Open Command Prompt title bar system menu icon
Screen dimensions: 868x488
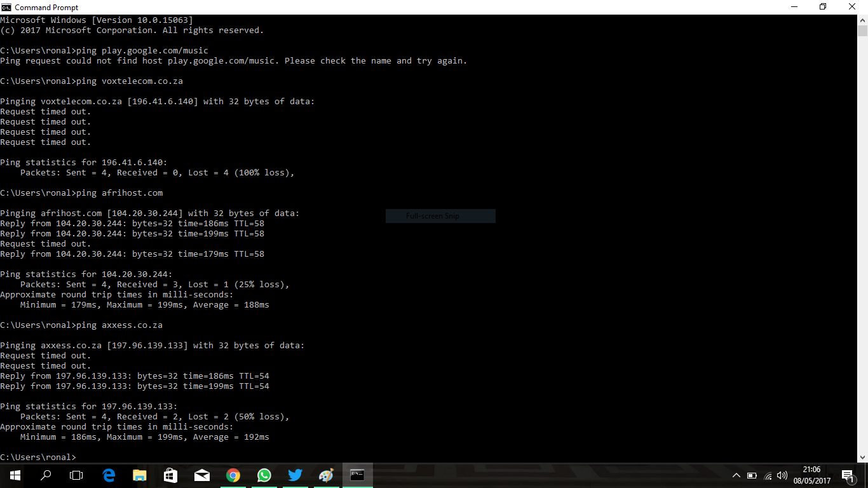pyautogui.click(x=6, y=7)
